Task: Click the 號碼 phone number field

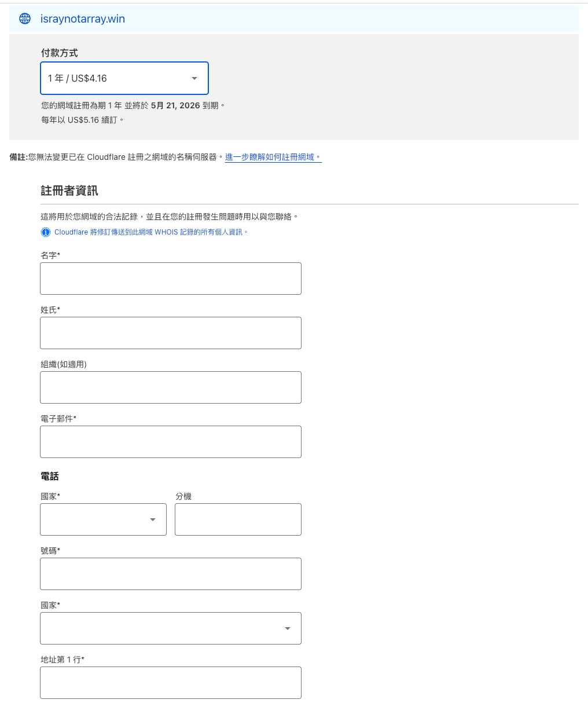Action: pyautogui.click(x=171, y=574)
